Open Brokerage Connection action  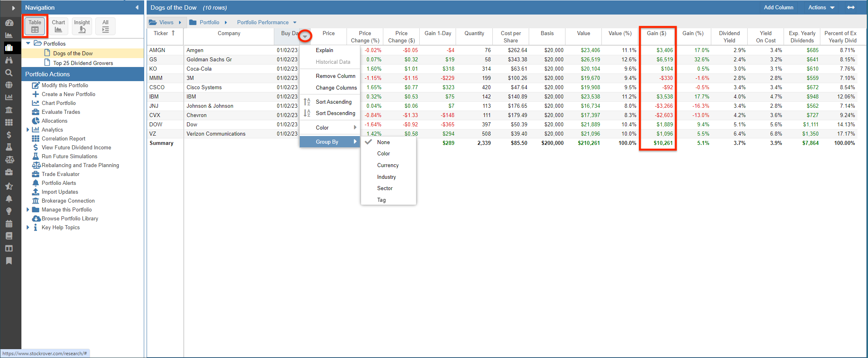coord(68,201)
